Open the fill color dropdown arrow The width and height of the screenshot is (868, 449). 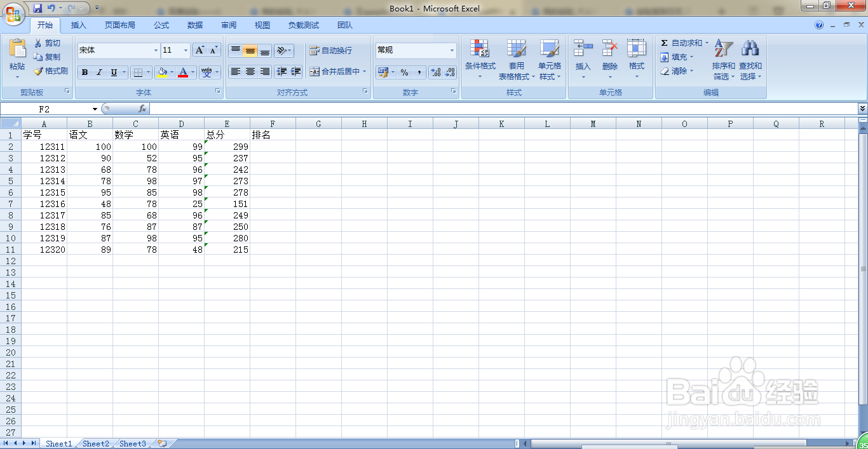click(172, 72)
